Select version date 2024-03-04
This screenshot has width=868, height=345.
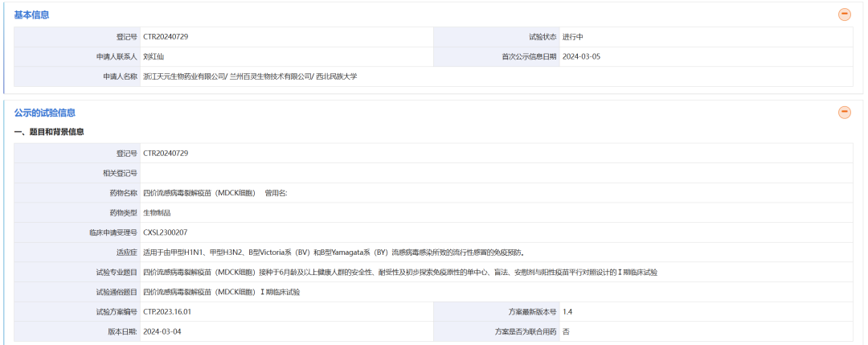[x=162, y=331]
